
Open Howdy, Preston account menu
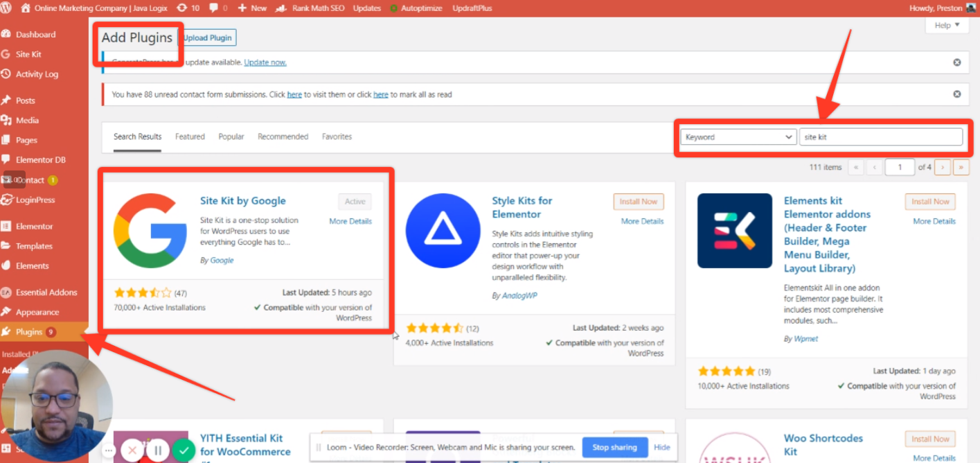[942, 8]
